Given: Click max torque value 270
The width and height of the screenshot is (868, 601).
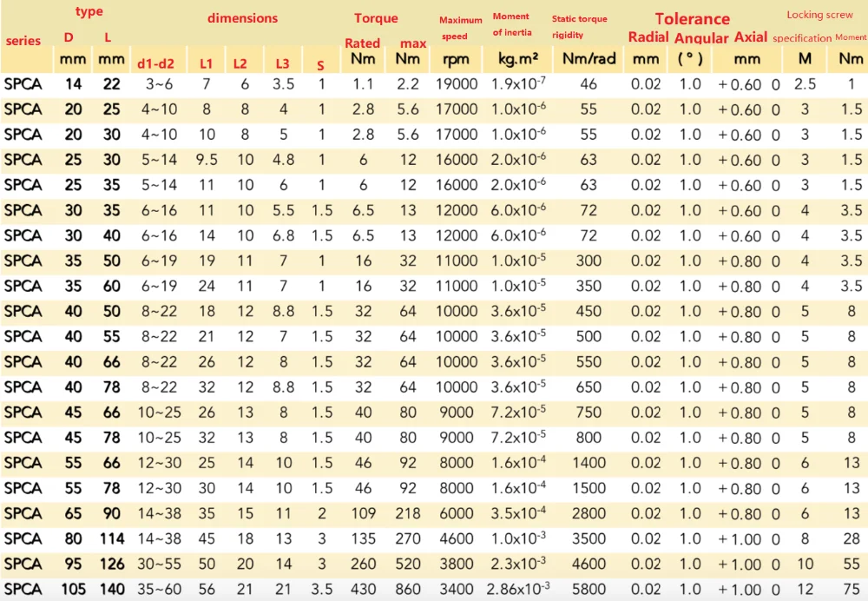Looking at the screenshot, I should 408,539.
